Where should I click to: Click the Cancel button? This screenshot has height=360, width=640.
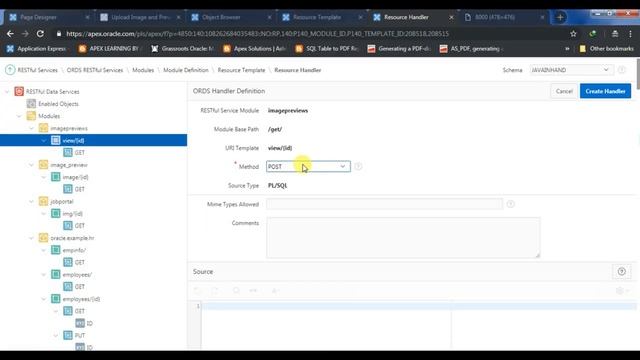[564, 91]
